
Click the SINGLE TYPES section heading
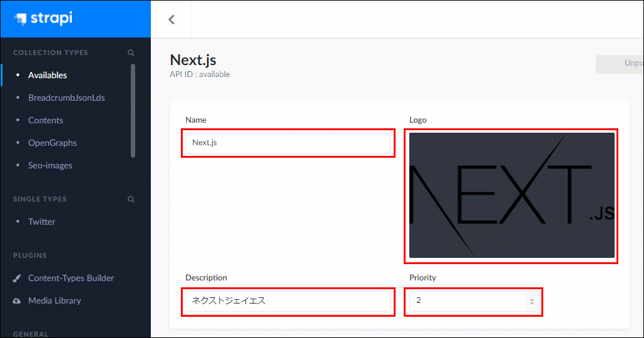pyautogui.click(x=40, y=199)
